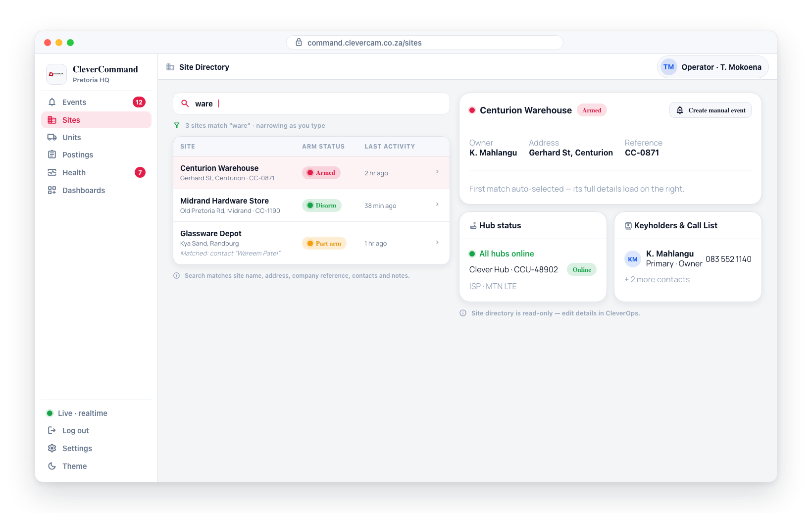812x513 pixels.
Task: Click the red search magnifier icon
Action: pos(185,103)
